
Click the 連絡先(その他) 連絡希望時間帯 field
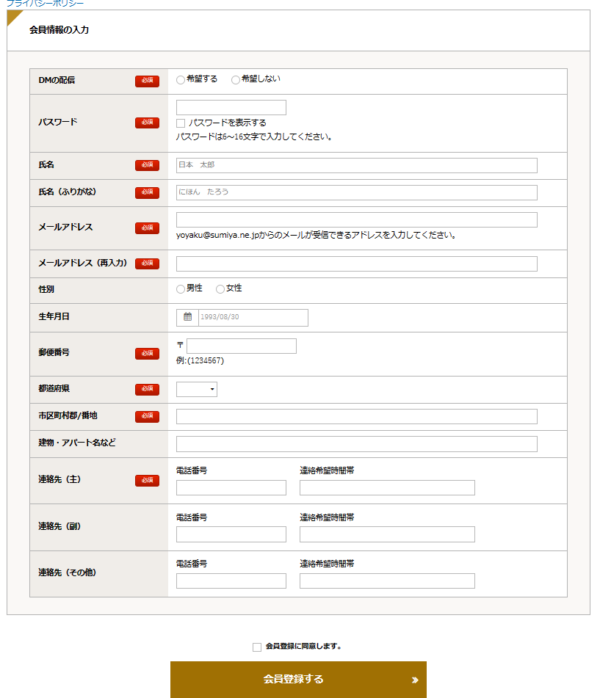(387, 581)
